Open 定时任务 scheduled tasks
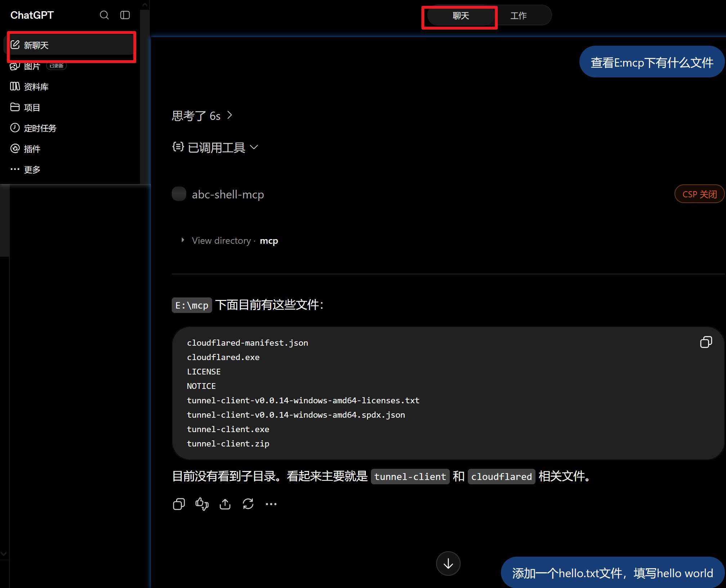 tap(33, 128)
